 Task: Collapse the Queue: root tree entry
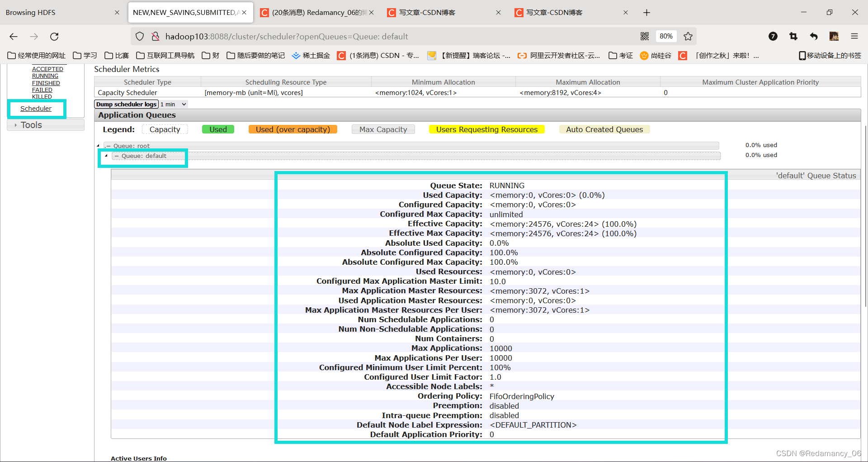98,145
